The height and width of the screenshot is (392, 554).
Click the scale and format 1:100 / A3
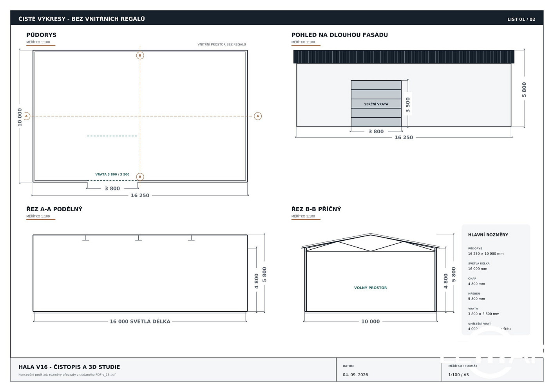click(x=458, y=375)
